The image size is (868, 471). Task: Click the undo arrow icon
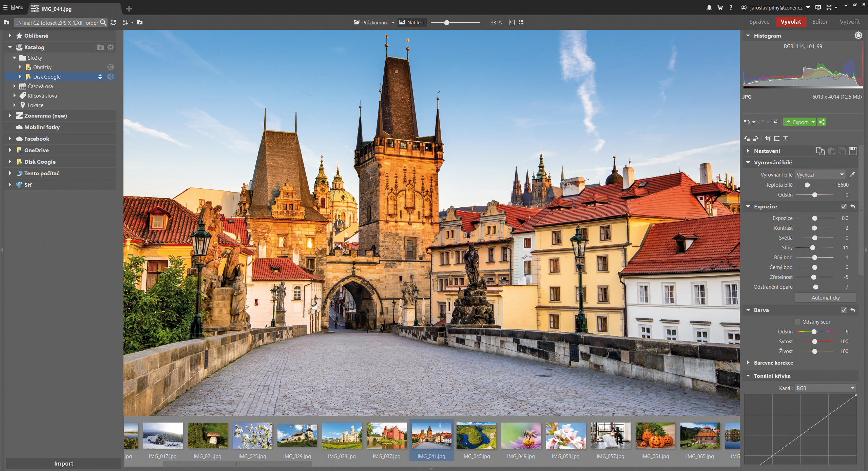tap(747, 122)
